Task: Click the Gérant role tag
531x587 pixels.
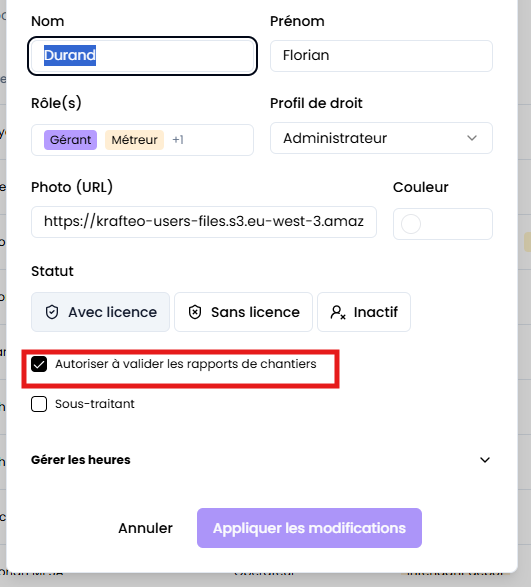Action: 70,140
